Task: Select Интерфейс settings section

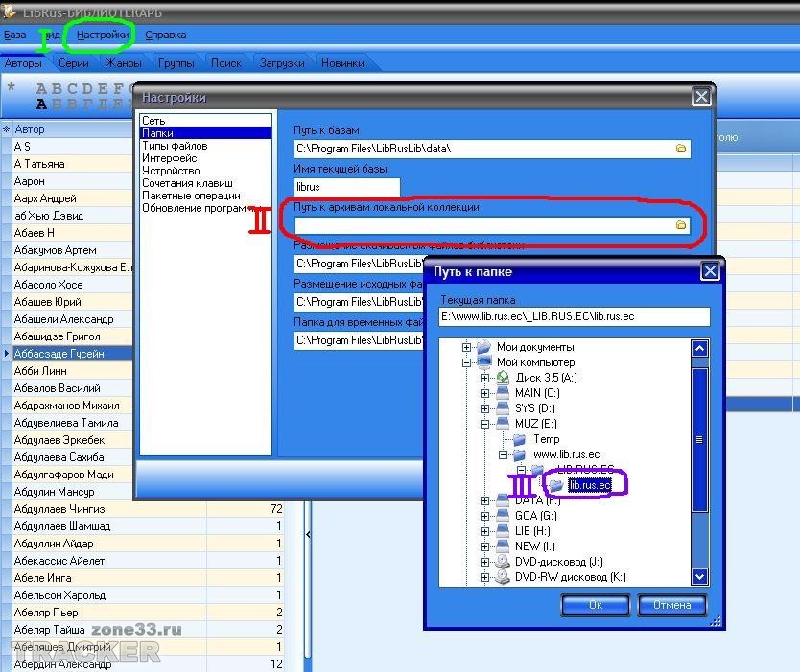Action: [x=205, y=158]
